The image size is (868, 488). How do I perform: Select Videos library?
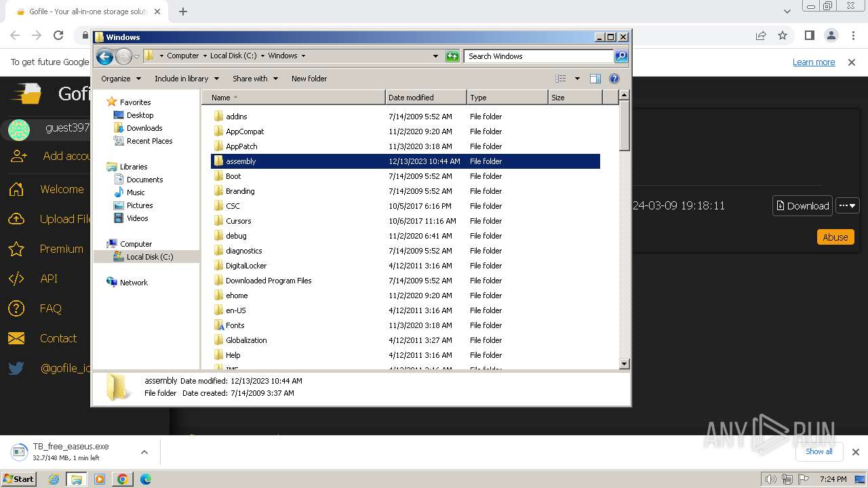click(x=137, y=218)
